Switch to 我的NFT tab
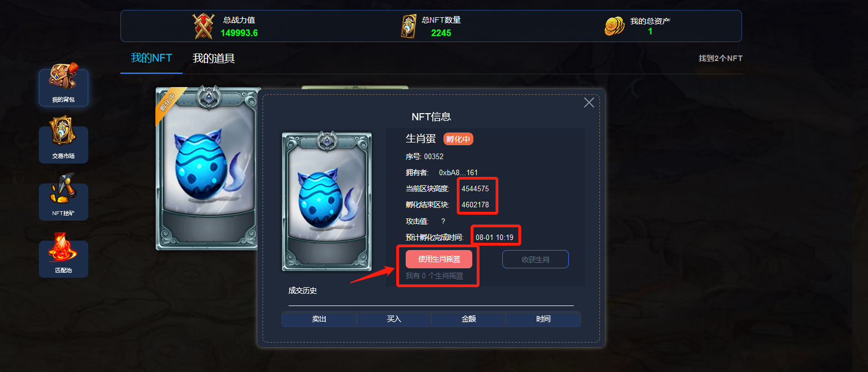The width and height of the screenshot is (868, 372). (x=152, y=58)
